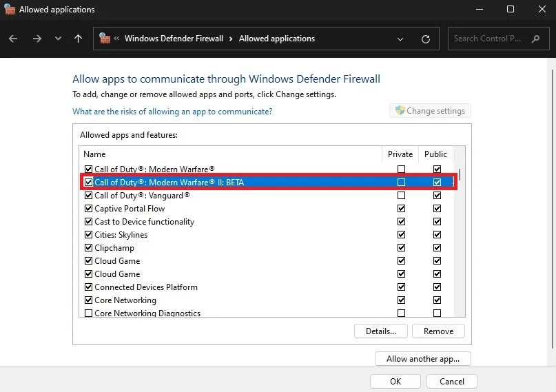556x392 pixels.
Task: Enable Core Networking Diagnostics name checkbox
Action: [x=89, y=313]
